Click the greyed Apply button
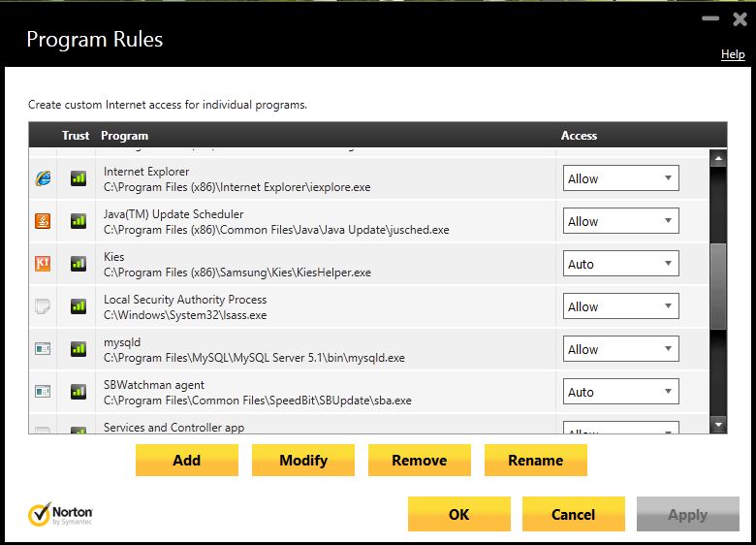The height and width of the screenshot is (545, 756). coord(688,514)
